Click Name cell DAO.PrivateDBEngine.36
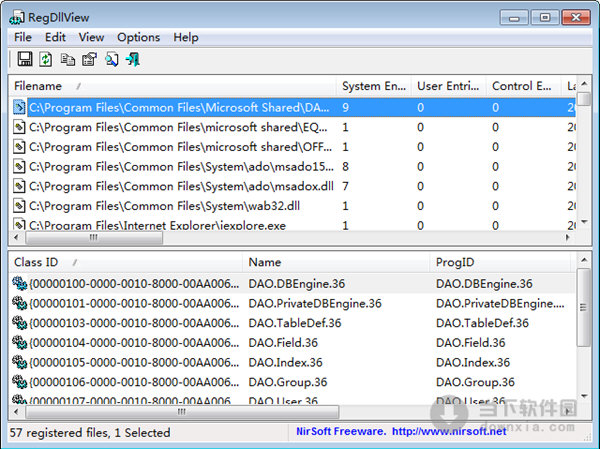The image size is (600, 449). tap(315, 303)
